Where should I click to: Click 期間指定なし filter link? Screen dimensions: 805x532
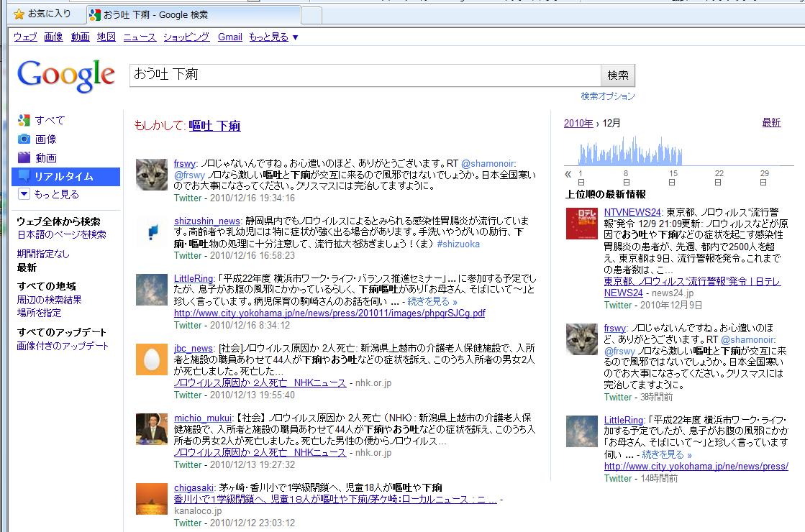[x=42, y=254]
